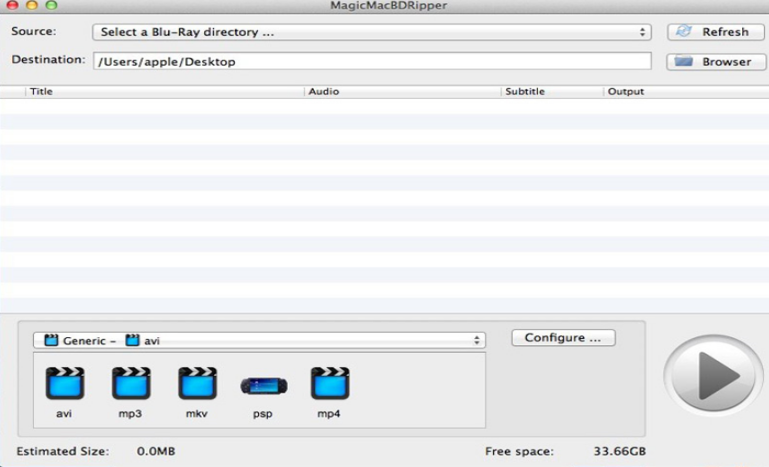Minimize the window with yellow button
This screenshot has height=467, width=769.
[32, 4]
